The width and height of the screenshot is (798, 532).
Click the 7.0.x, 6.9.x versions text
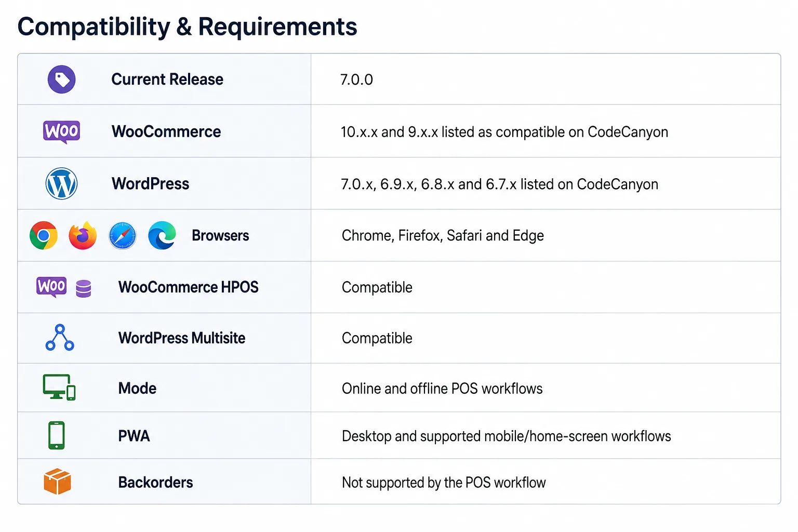tap(500, 184)
